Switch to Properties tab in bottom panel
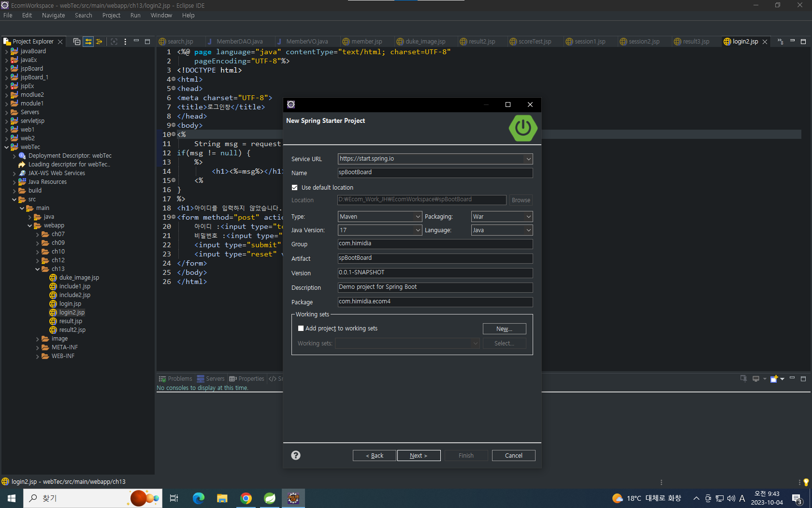Viewport: 812px width, 508px height. pos(246,379)
